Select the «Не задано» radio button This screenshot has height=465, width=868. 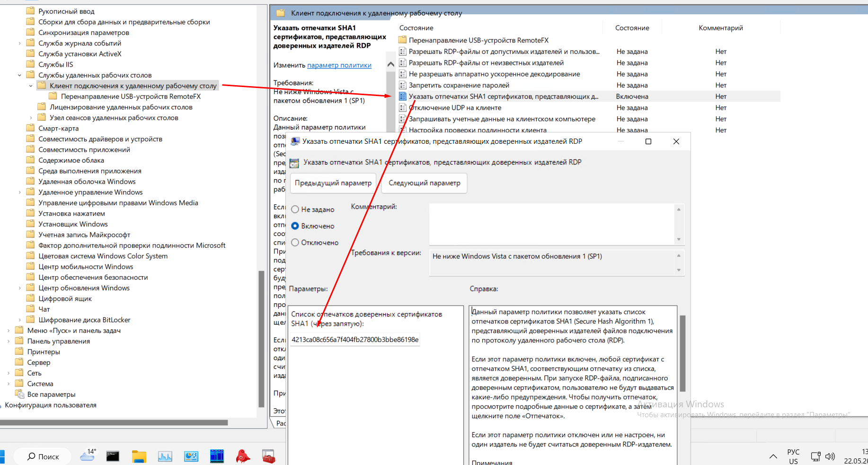tap(295, 209)
